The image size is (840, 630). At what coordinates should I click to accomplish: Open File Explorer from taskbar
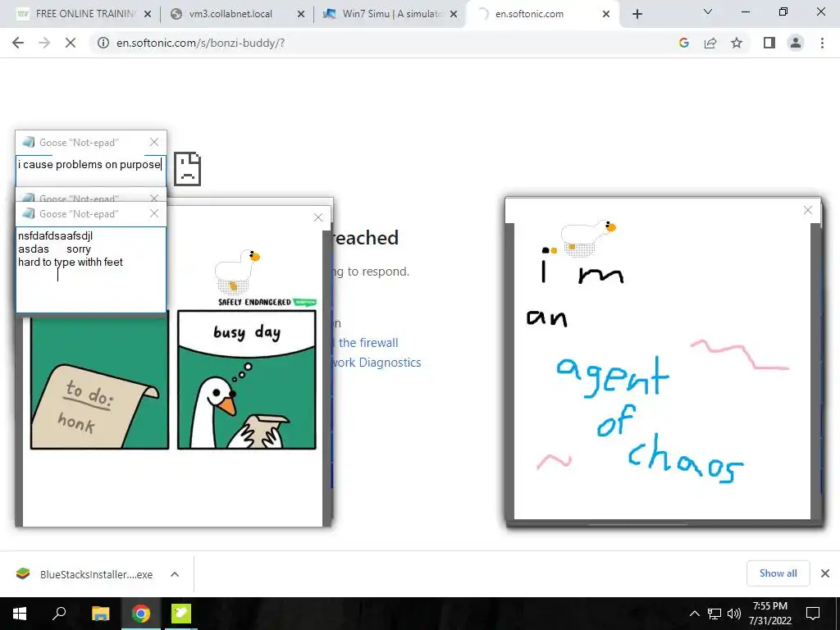(100, 614)
